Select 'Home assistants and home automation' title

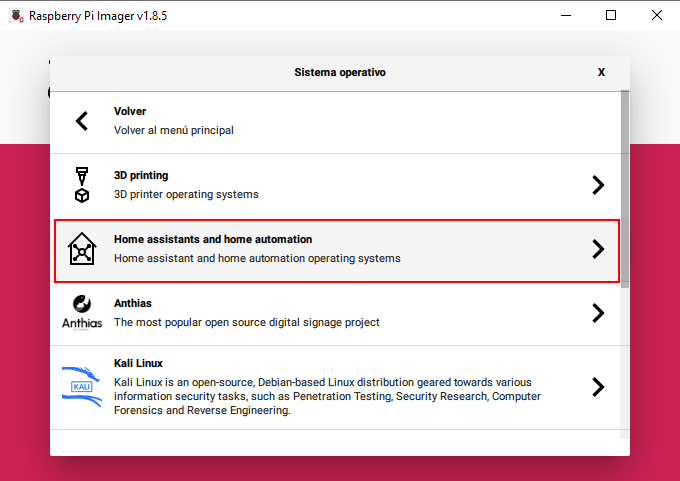coord(213,239)
